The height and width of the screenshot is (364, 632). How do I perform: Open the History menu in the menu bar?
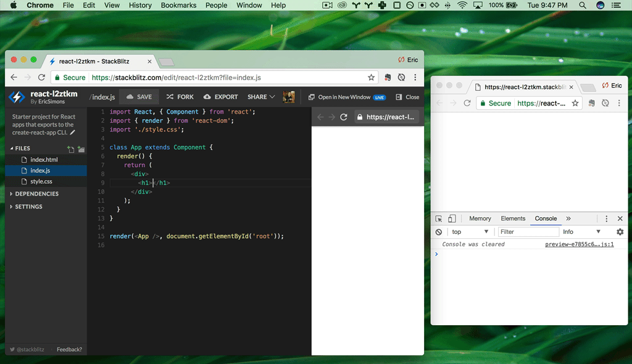pos(140,5)
